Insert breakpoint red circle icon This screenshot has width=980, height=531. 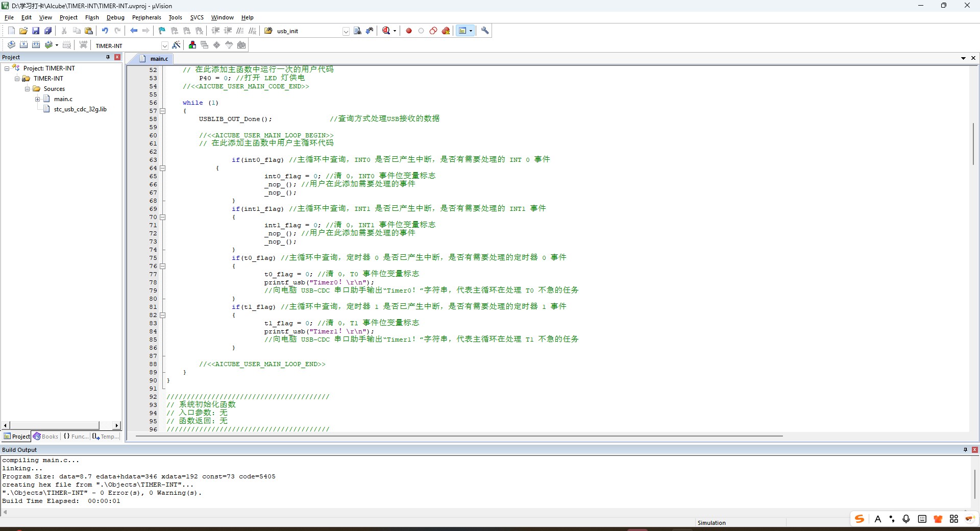409,31
